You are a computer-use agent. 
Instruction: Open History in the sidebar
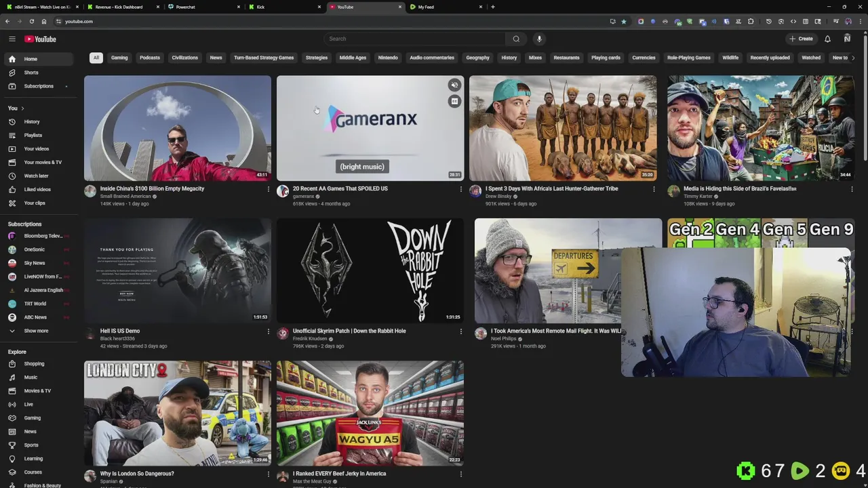tap(38, 121)
